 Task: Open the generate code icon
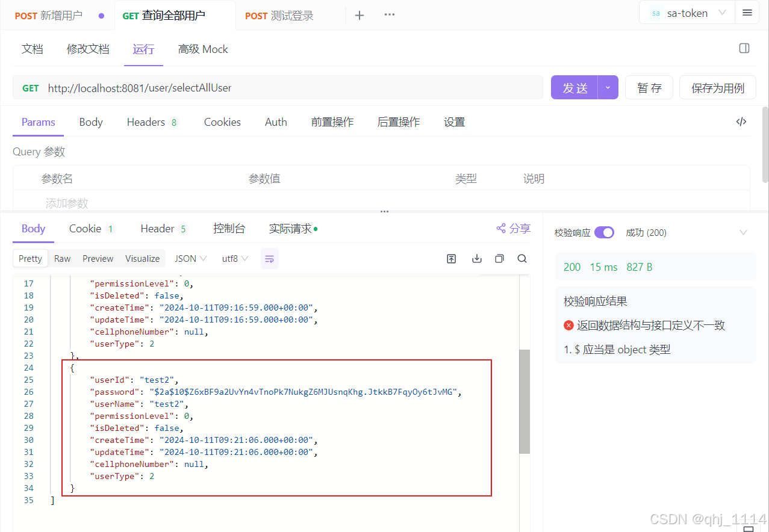click(741, 122)
